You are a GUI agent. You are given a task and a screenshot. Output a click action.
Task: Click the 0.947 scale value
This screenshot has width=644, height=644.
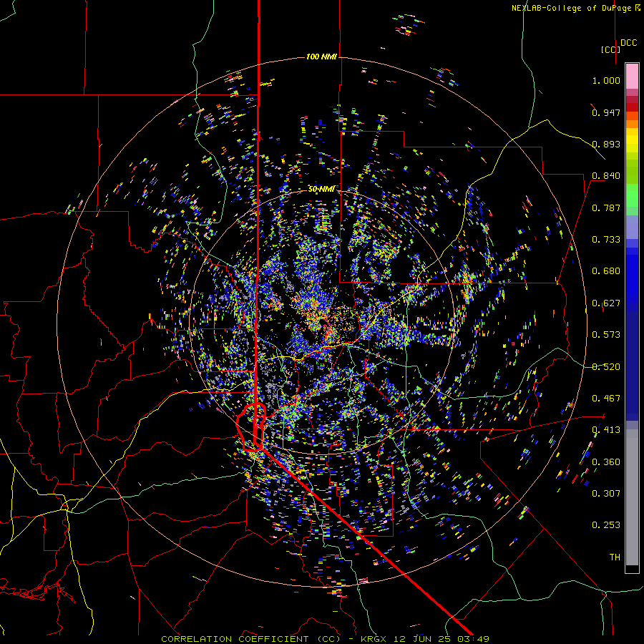point(606,112)
